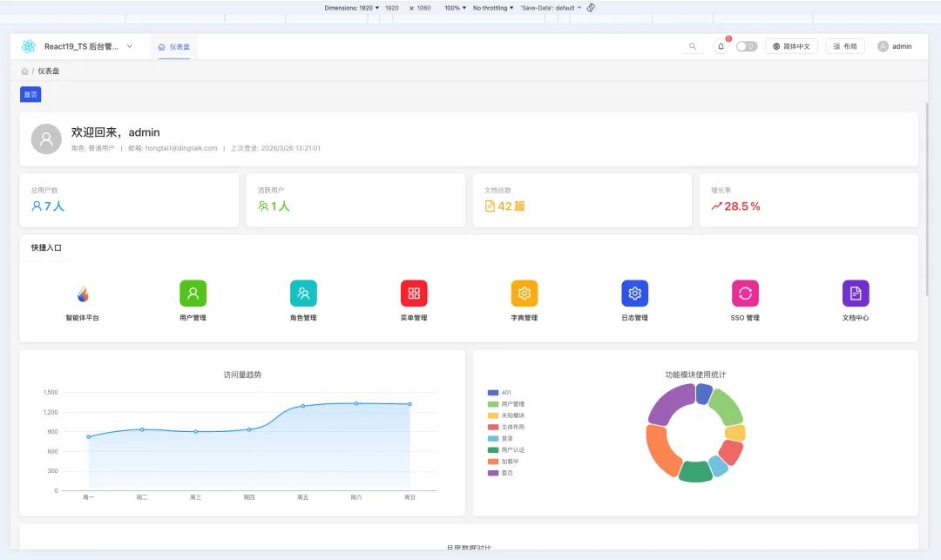This screenshot has width=941, height=560.
Task: Open 角色管理 teal shortcut icon
Action: click(304, 293)
